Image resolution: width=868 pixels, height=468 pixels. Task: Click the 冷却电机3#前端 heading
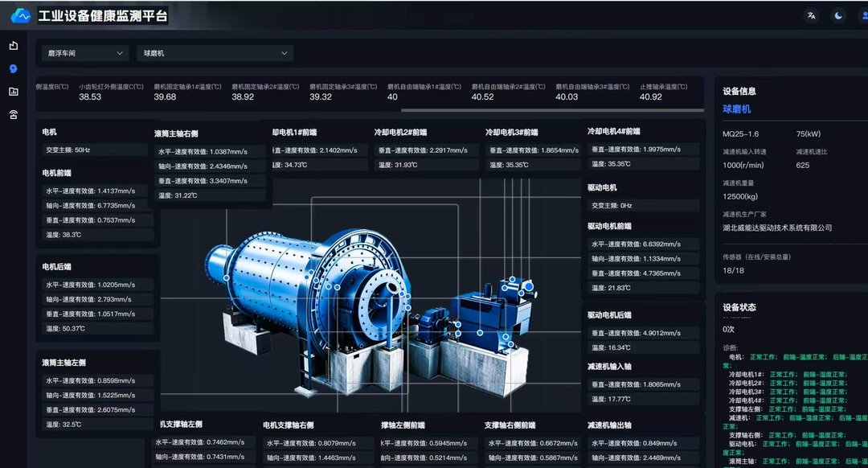coord(511,133)
